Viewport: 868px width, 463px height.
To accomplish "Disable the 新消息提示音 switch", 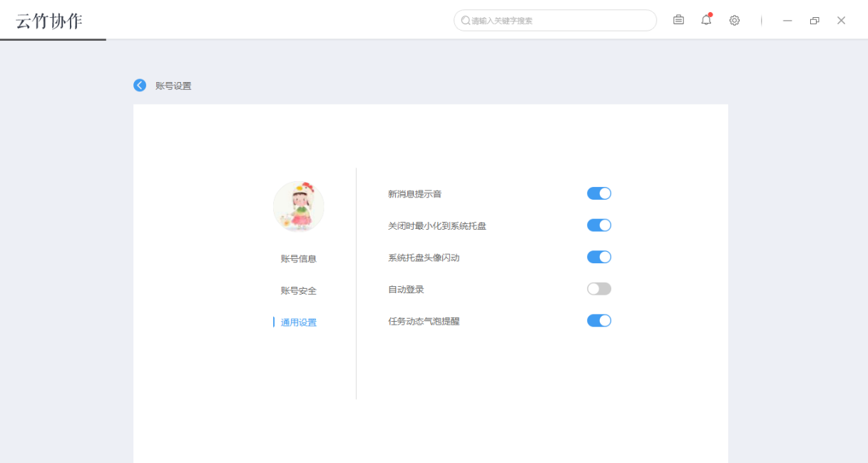I will (599, 193).
